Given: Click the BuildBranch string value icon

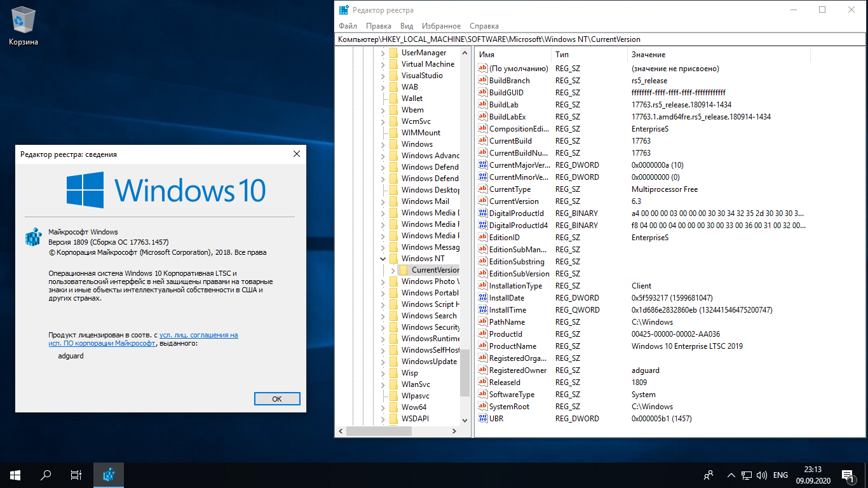Looking at the screenshot, I should (482, 81).
